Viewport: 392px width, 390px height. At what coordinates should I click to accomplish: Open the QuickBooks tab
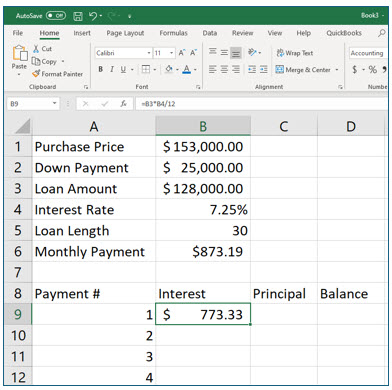344,33
